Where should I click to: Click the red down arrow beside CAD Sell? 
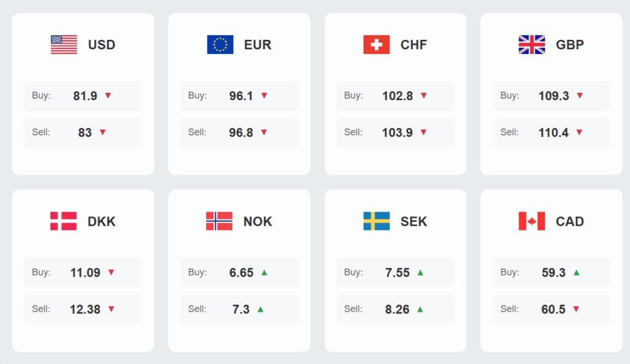tap(576, 309)
